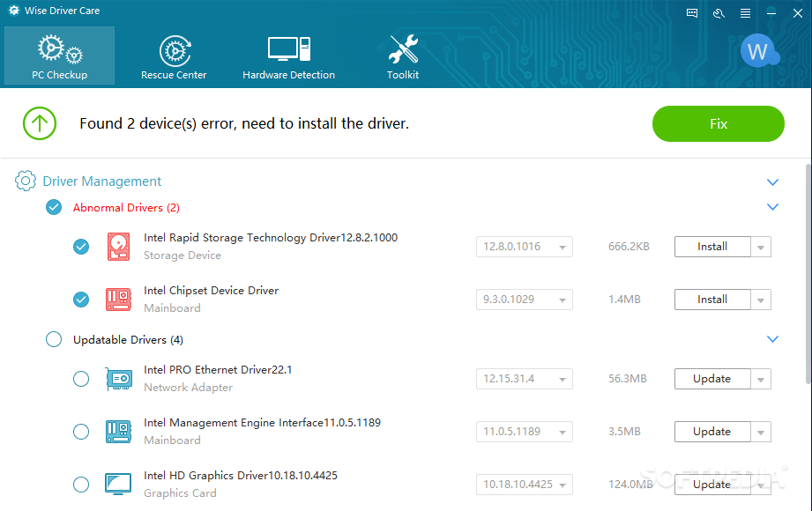Open the PC Checkup tab
The image size is (812, 511).
click(60, 56)
